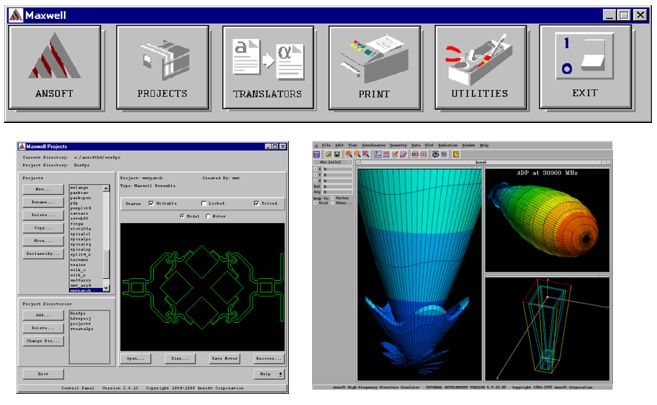
Task: Open the UTILITIES toolbox
Action: tap(480, 67)
